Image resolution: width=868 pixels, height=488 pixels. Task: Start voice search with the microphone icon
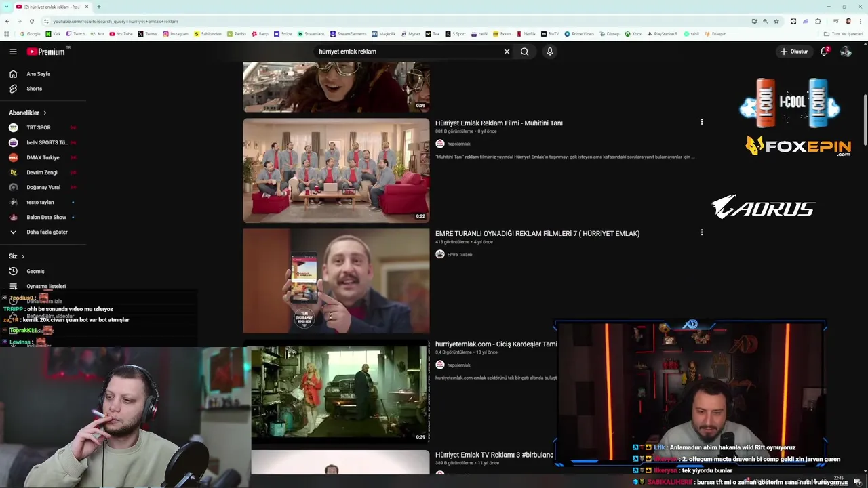tap(550, 52)
